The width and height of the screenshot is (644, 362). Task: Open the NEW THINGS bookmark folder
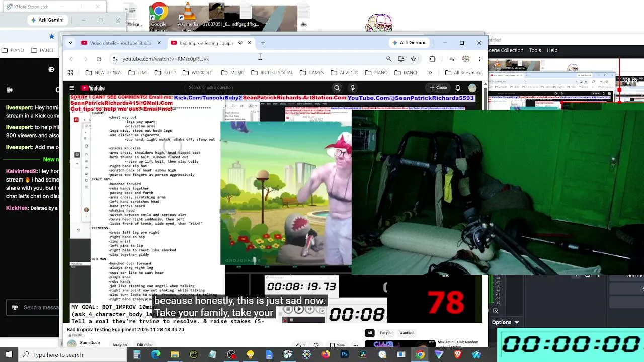click(104, 73)
